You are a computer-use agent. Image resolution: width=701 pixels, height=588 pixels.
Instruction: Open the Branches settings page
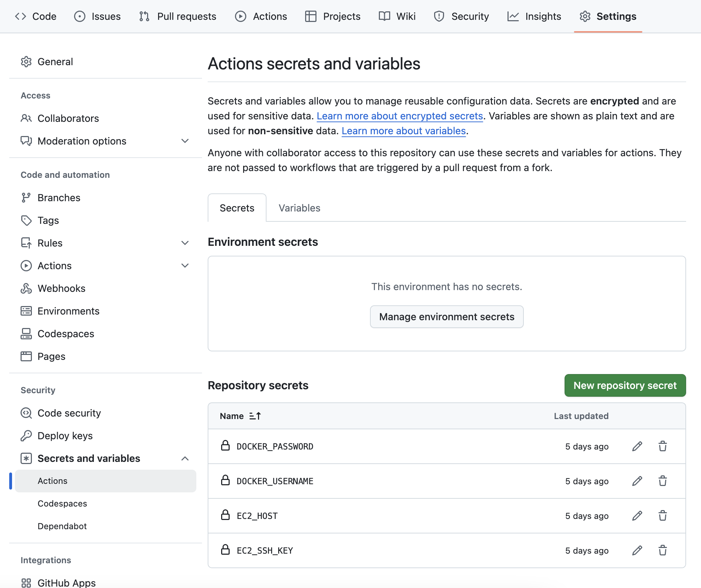click(x=59, y=198)
